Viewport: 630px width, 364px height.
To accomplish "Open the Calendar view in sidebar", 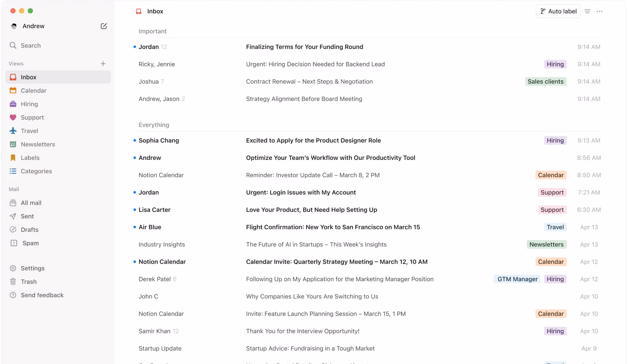I will click(34, 90).
